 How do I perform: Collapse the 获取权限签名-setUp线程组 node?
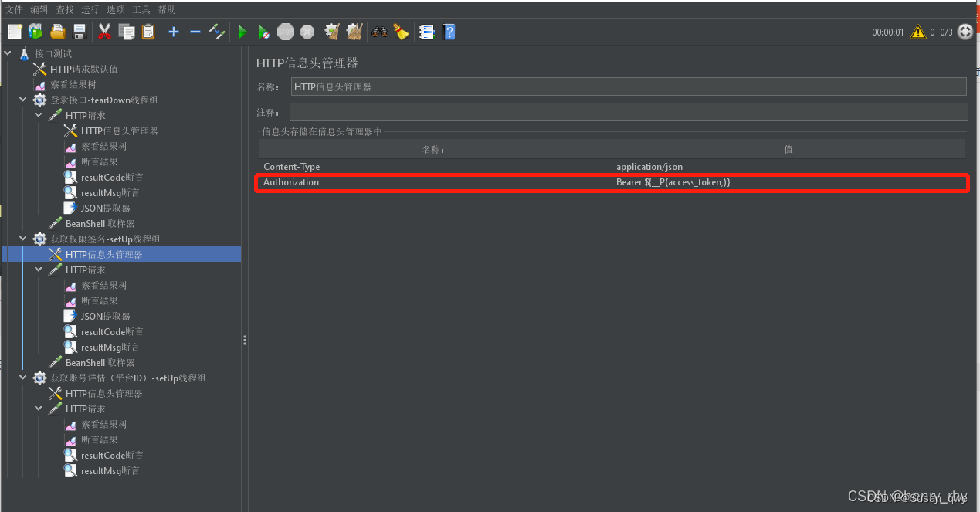pyautogui.click(x=23, y=239)
